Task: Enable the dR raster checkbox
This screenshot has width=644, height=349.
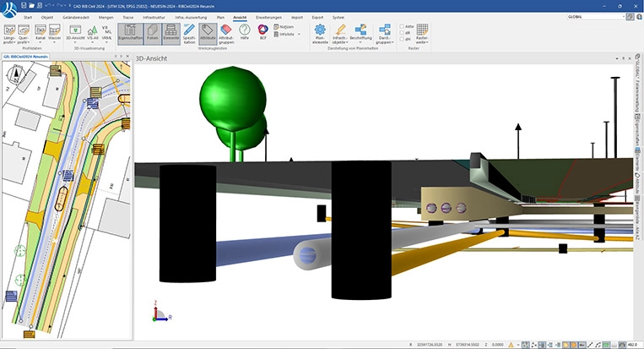Action: [402, 32]
